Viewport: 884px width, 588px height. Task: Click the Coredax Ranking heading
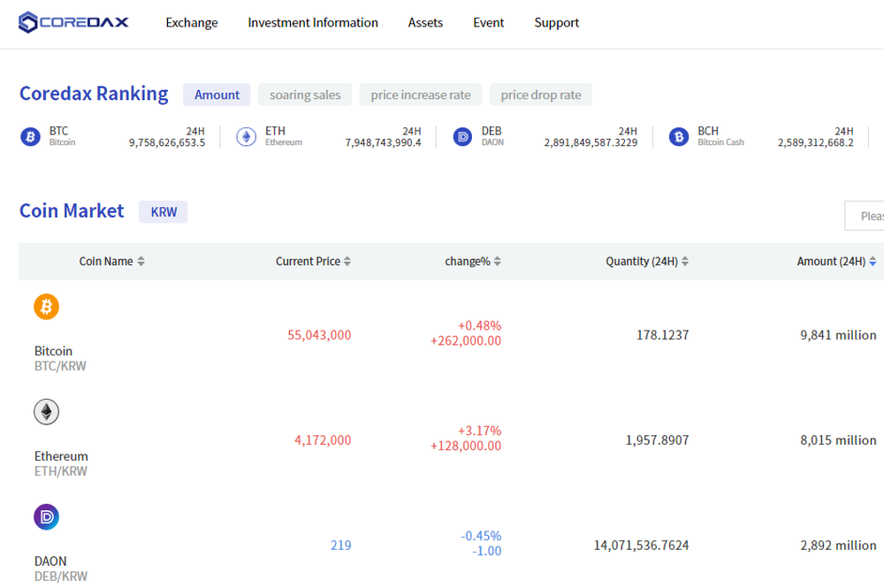94,94
